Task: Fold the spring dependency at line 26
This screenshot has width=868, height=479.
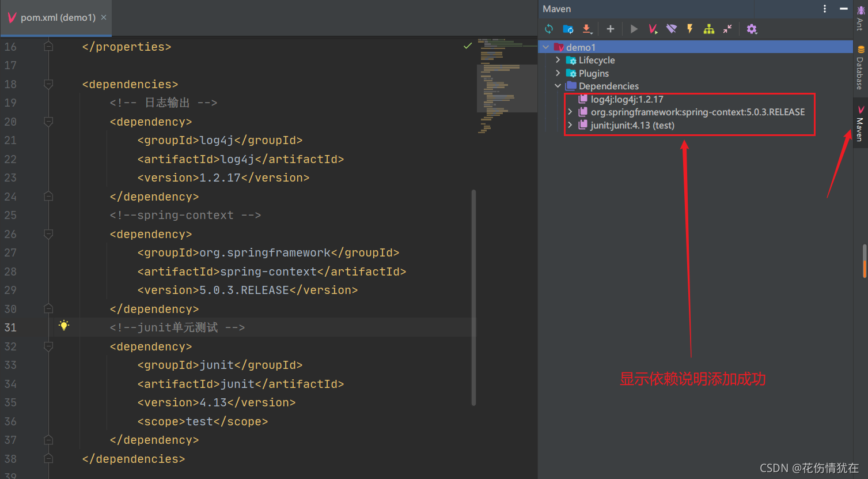Action: 48,234
